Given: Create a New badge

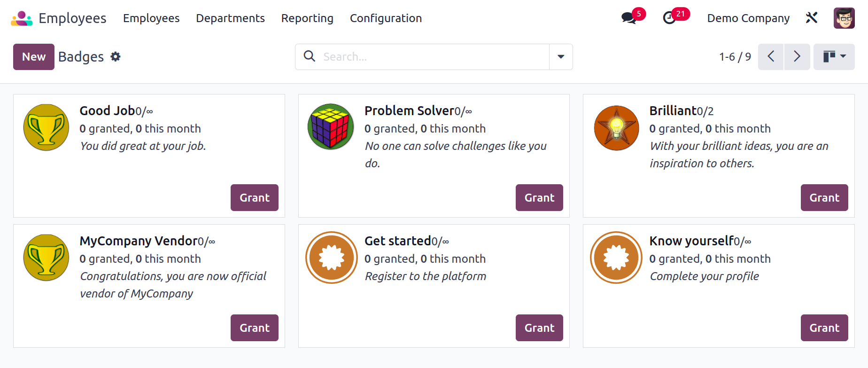Looking at the screenshot, I should coord(34,57).
